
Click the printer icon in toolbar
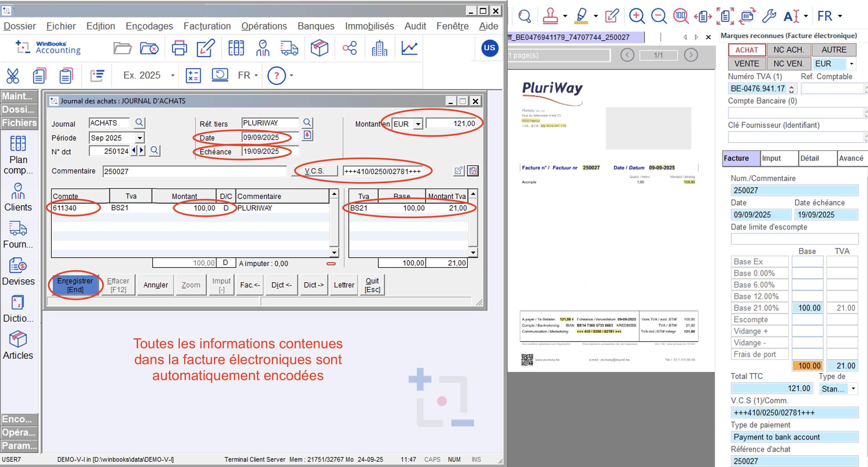tap(179, 48)
